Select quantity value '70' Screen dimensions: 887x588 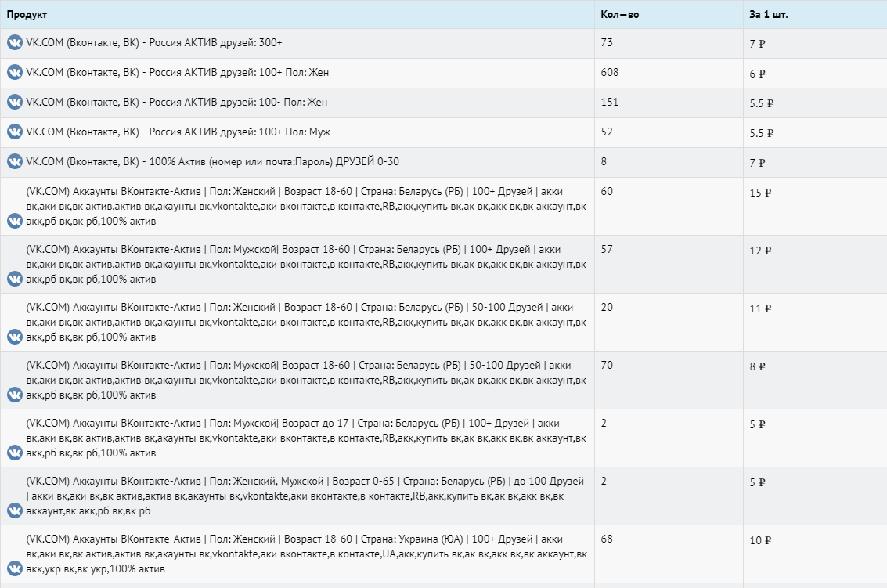point(607,365)
